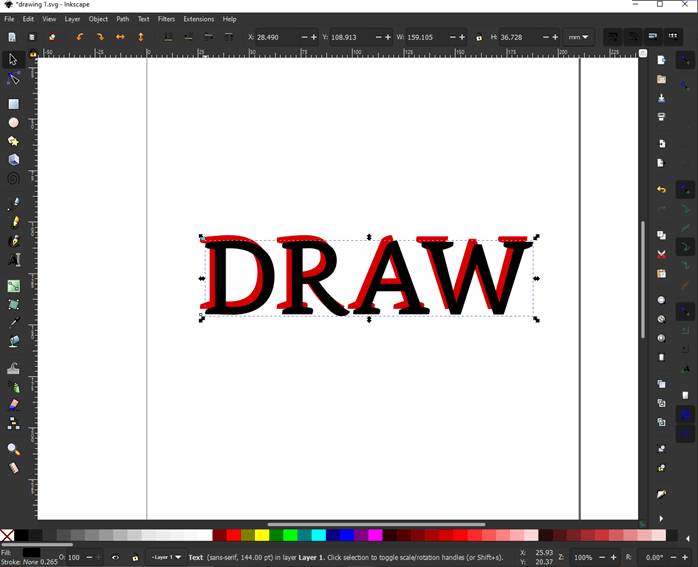Viewport: 698px width, 567px height.
Task: Decrease the Y position value
Action: (x=378, y=37)
